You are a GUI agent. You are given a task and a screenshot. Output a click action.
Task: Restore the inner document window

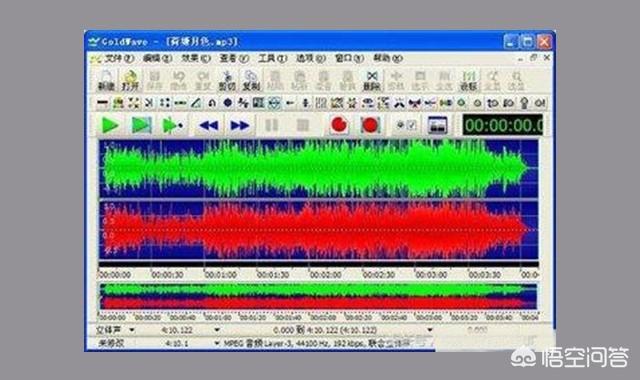pyautogui.click(x=533, y=58)
